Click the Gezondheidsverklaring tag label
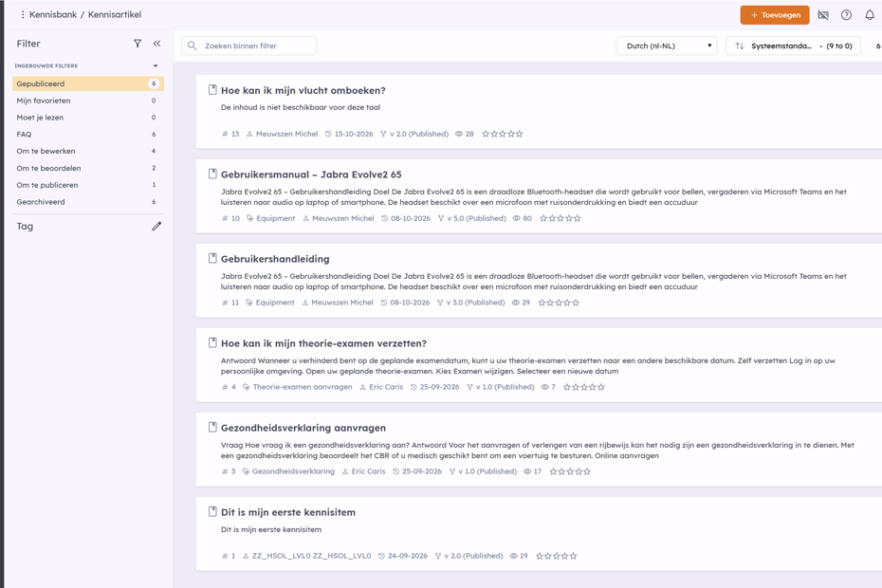 tap(293, 471)
